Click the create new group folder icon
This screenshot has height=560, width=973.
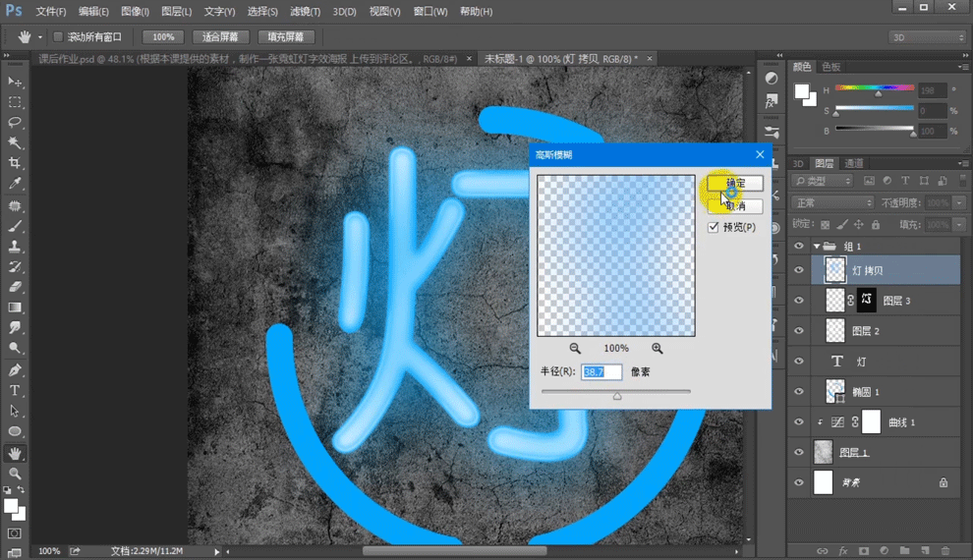(905, 551)
